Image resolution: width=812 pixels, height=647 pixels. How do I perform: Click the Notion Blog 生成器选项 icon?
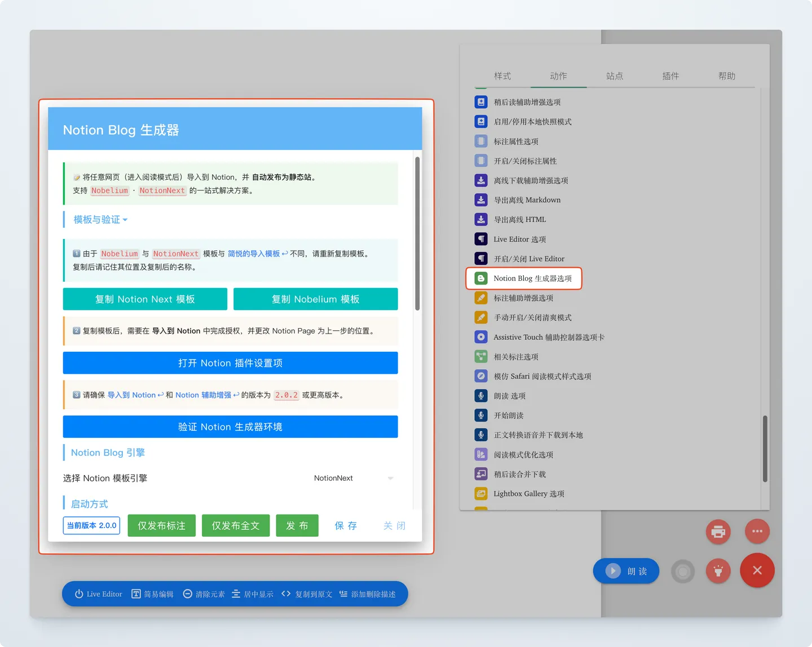tap(481, 278)
